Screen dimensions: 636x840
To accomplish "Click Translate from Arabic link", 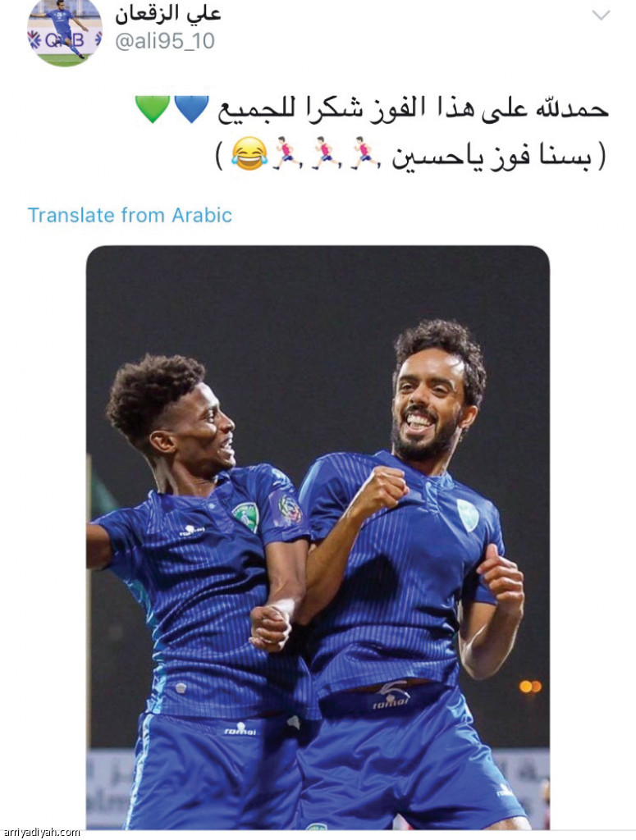I will tap(130, 215).
